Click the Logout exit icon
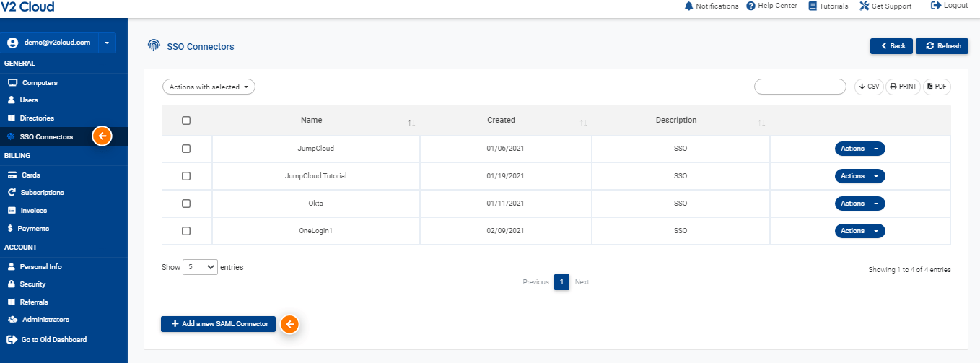This screenshot has width=980, height=363. click(x=936, y=5)
